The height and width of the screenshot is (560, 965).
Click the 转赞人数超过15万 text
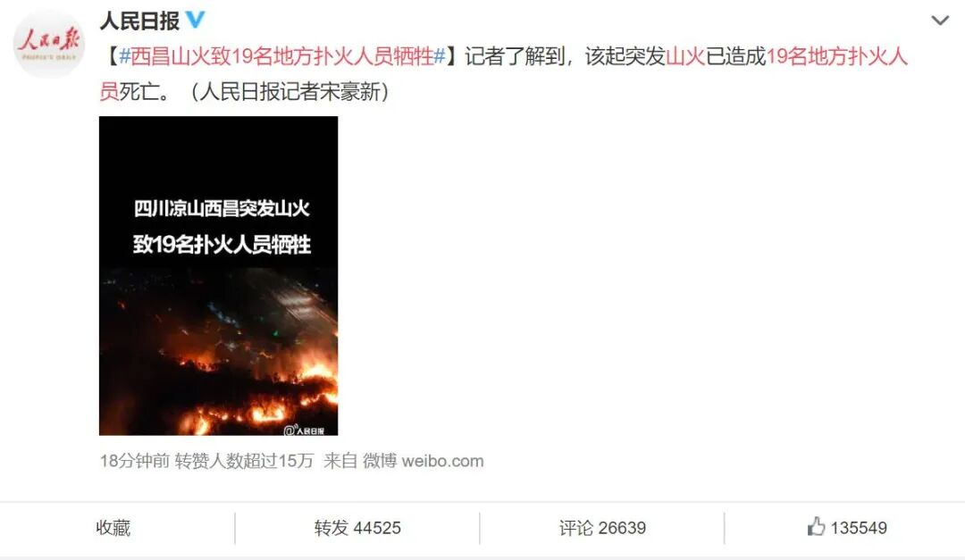coord(244,461)
